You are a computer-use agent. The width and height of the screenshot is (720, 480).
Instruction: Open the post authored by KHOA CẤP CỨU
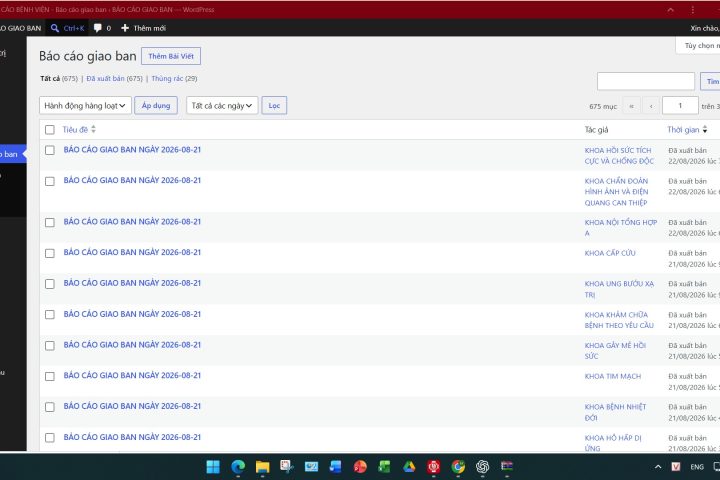point(132,252)
